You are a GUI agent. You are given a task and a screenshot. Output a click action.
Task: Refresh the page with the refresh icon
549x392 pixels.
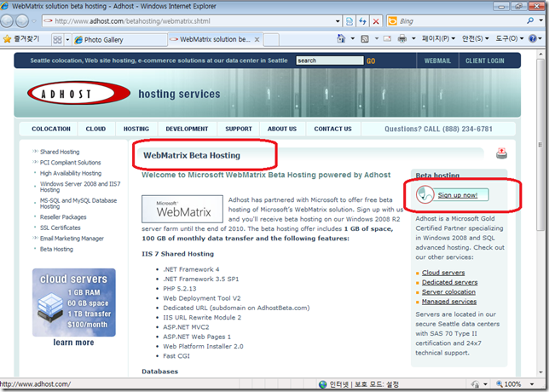click(363, 21)
